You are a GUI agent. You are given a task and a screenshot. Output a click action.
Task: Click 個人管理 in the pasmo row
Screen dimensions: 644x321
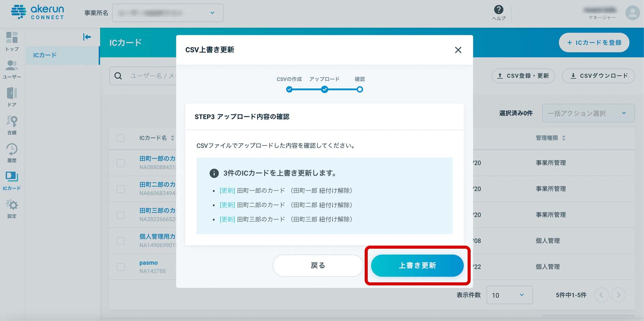[548, 267]
